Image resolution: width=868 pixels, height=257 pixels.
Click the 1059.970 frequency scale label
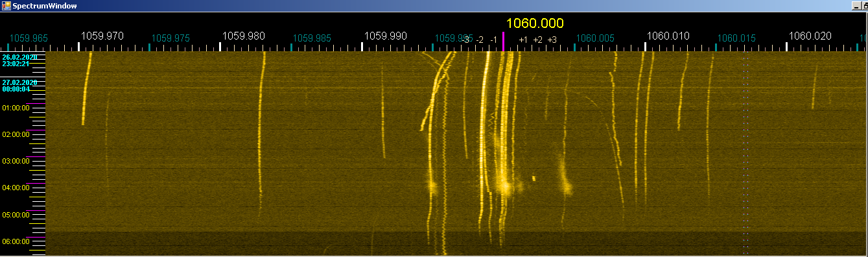tap(102, 36)
